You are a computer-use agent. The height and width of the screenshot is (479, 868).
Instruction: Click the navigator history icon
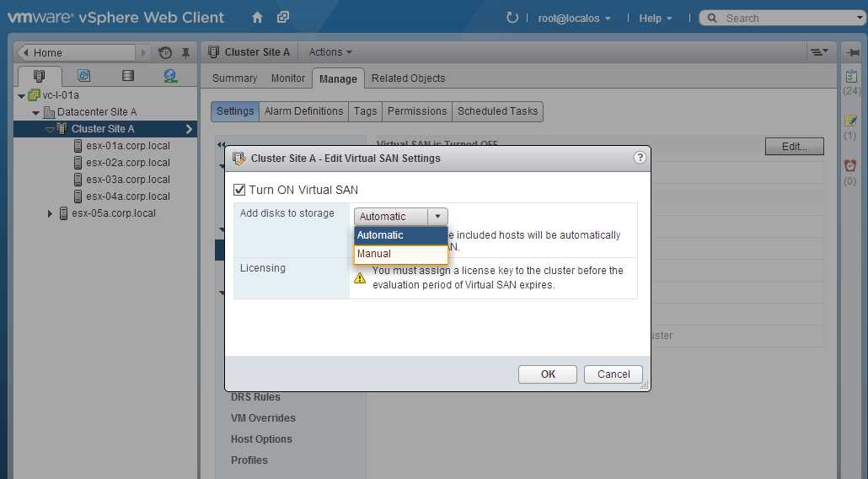165,52
